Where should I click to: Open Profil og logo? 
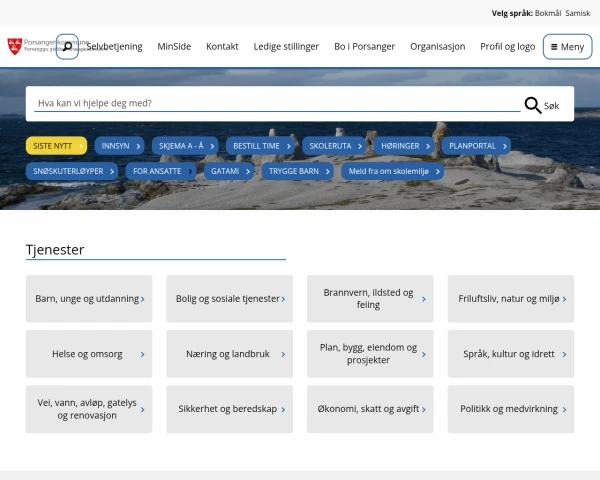click(x=508, y=46)
